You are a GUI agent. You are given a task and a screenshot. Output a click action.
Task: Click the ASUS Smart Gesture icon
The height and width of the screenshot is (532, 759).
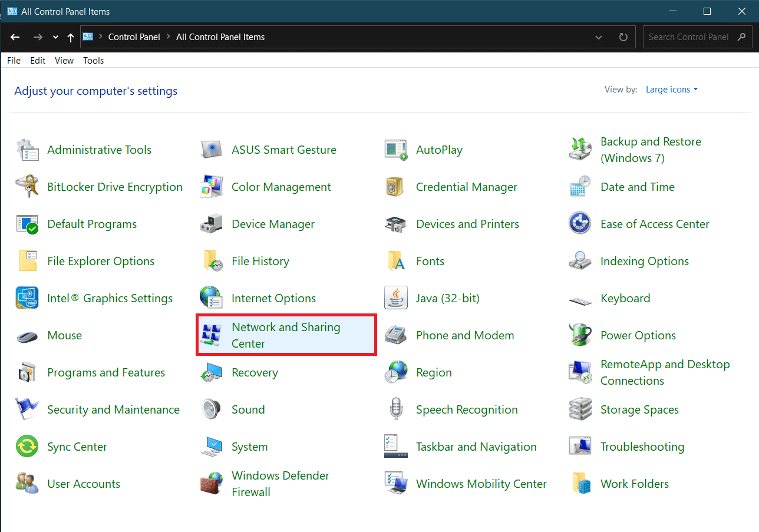tap(212, 150)
